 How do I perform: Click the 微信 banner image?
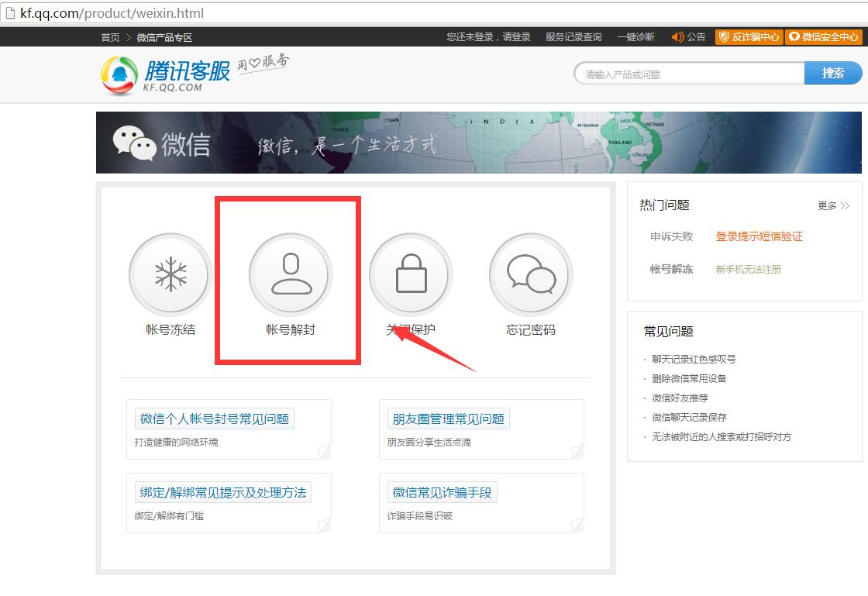[478, 143]
